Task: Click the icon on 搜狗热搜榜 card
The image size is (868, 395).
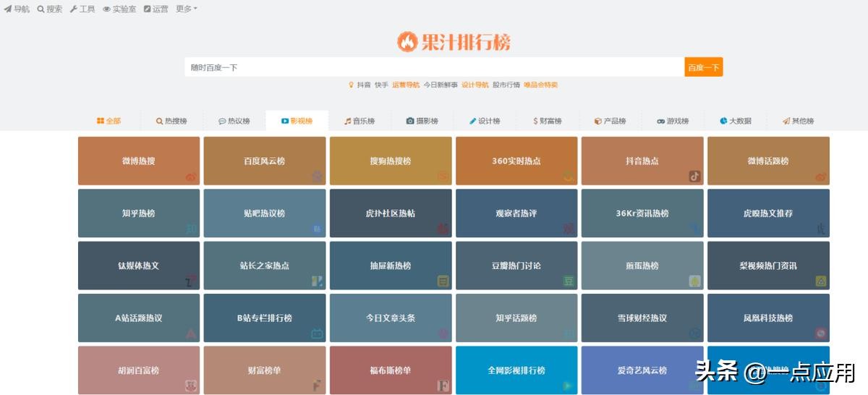Action: 443,176
